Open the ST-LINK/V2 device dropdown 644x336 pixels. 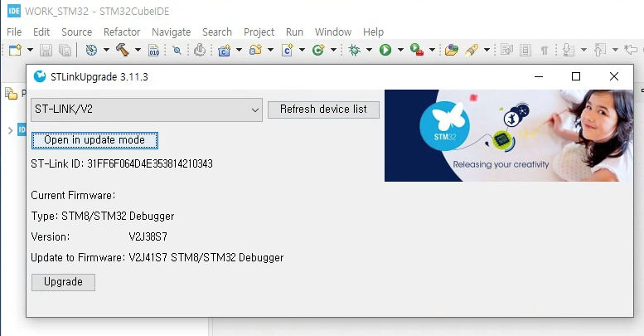147,110
